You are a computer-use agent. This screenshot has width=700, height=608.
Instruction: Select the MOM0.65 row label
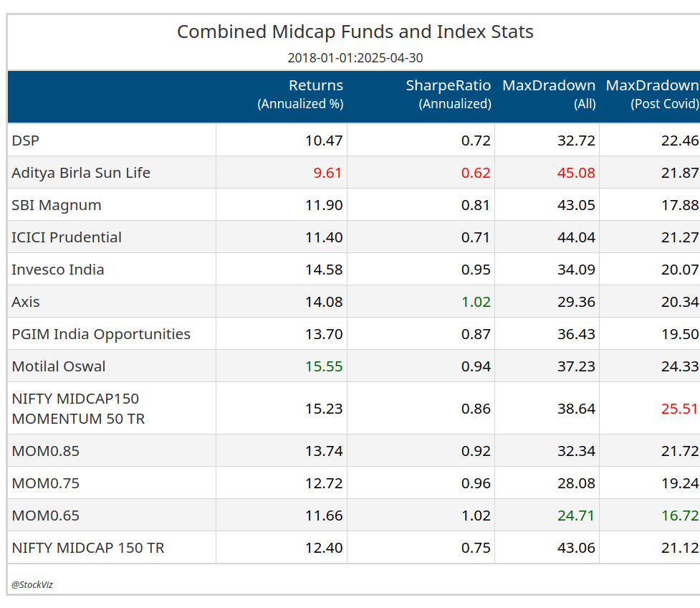point(46,516)
